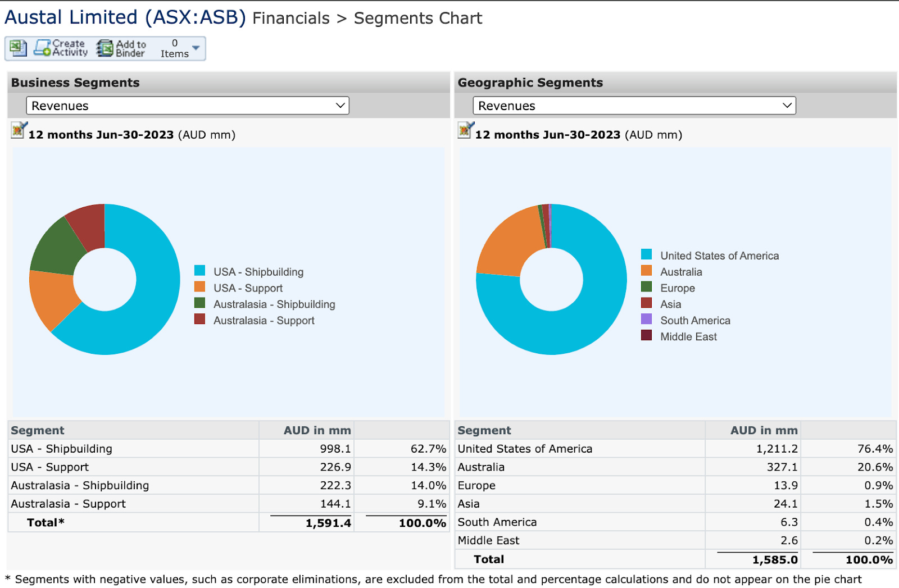This screenshot has height=588, width=899.
Task: Click the chart export icon under Geographic Segments
Action: (x=466, y=130)
